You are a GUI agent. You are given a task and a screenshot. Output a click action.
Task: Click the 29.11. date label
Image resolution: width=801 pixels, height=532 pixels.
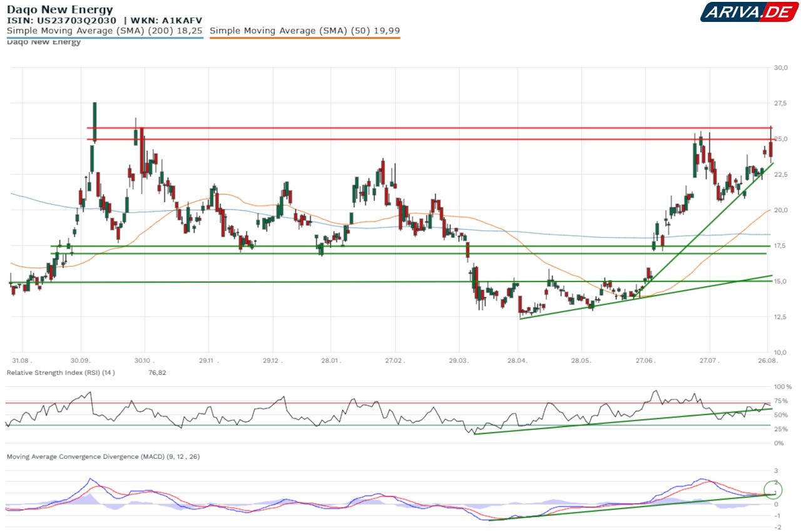209,361
